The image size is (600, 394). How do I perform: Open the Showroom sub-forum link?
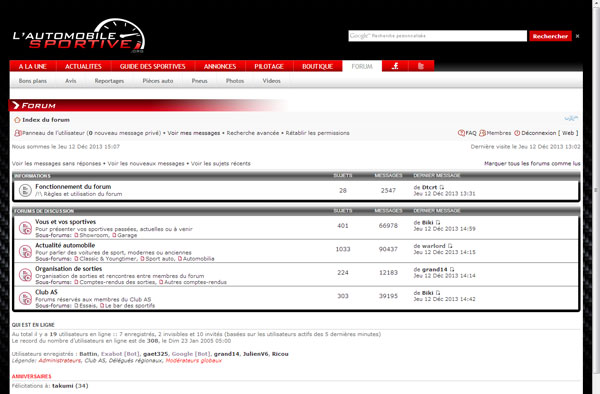click(94, 235)
